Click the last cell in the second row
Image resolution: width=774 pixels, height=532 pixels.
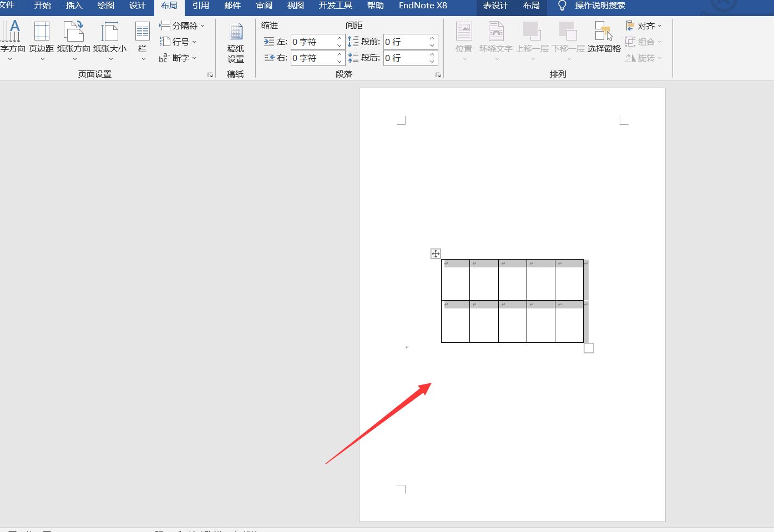pyautogui.click(x=569, y=322)
